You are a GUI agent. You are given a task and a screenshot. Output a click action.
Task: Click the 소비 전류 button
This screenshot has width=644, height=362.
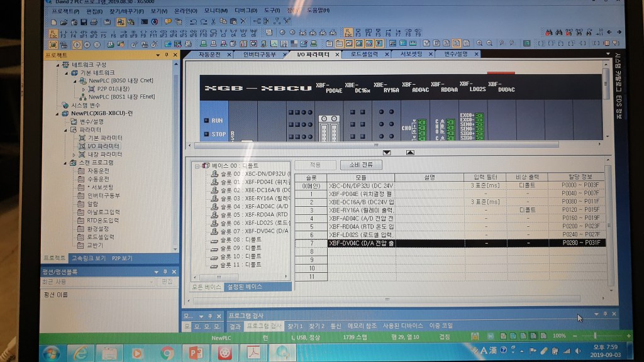point(357,165)
